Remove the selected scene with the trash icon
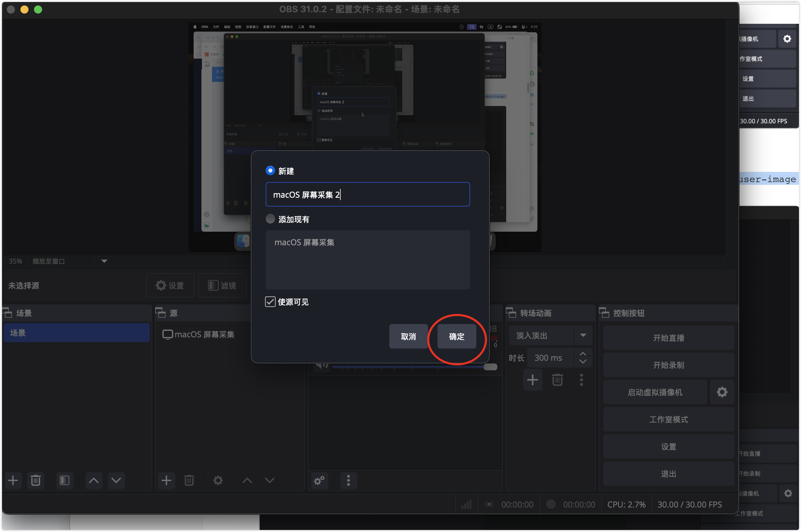 pos(36,480)
